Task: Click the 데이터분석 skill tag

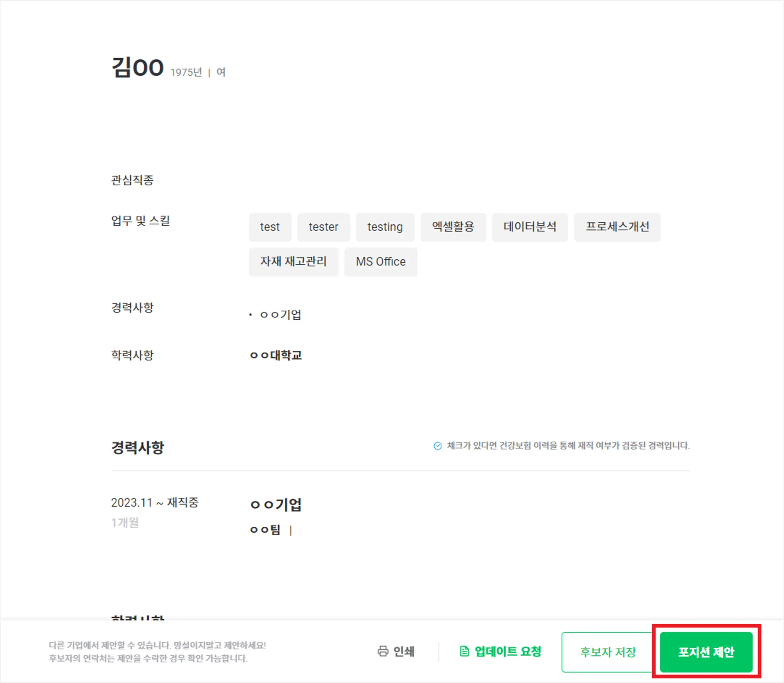Action: (529, 227)
